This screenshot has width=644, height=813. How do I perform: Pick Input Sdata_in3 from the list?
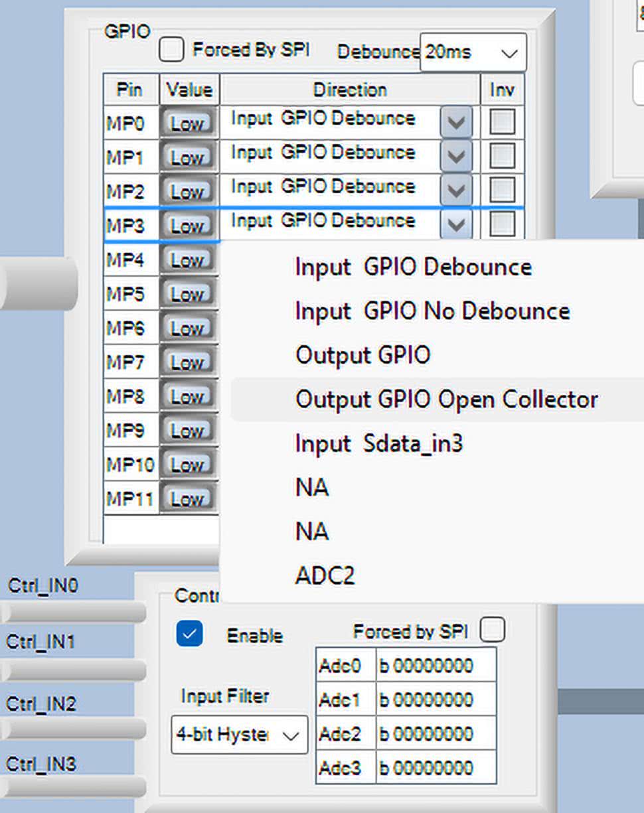coord(378,444)
